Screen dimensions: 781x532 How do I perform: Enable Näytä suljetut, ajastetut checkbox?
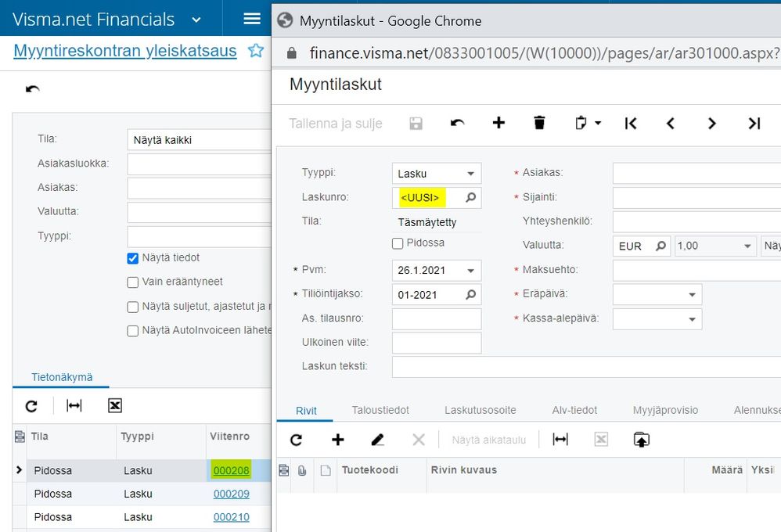pos(132,307)
